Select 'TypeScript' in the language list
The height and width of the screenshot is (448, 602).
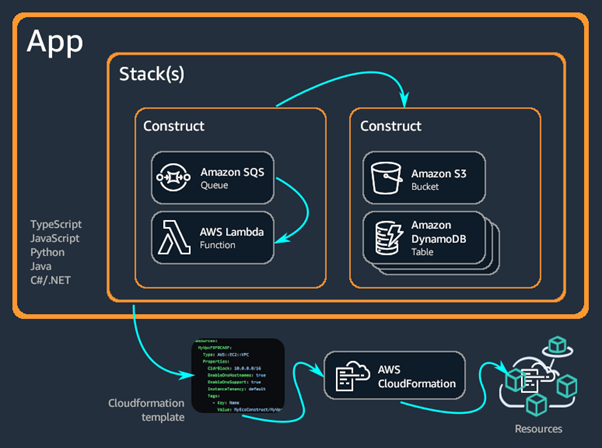click(x=58, y=222)
